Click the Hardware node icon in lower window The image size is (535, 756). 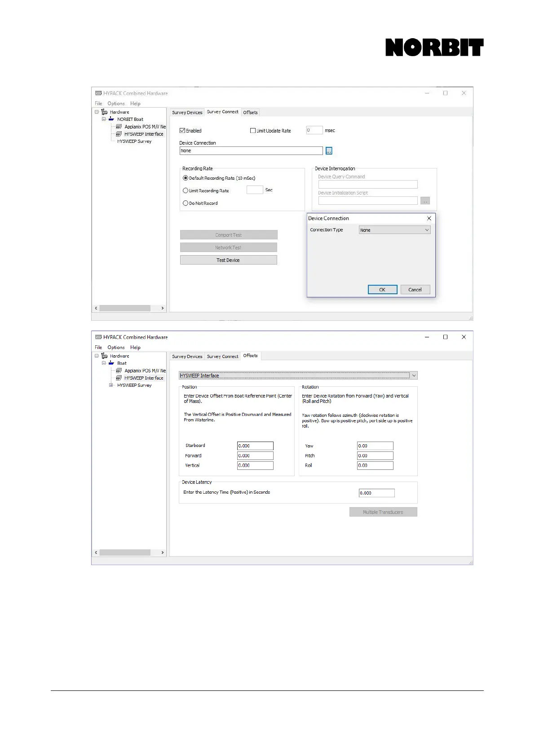point(104,356)
